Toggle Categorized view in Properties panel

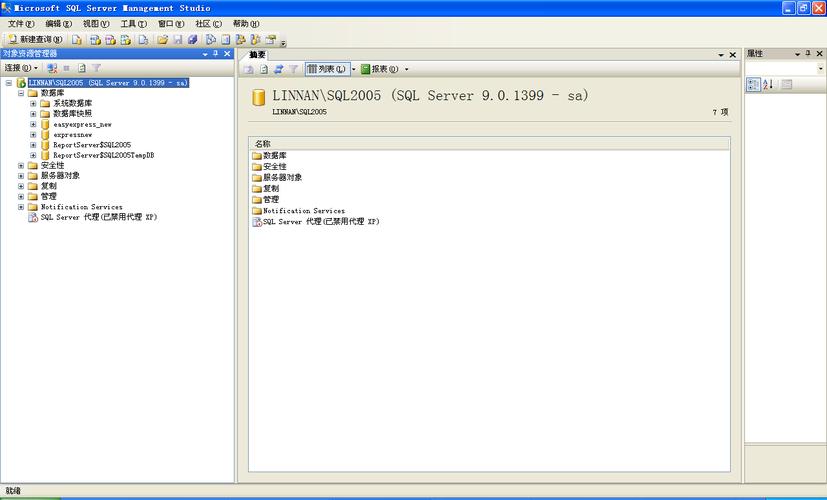pyautogui.click(x=753, y=84)
